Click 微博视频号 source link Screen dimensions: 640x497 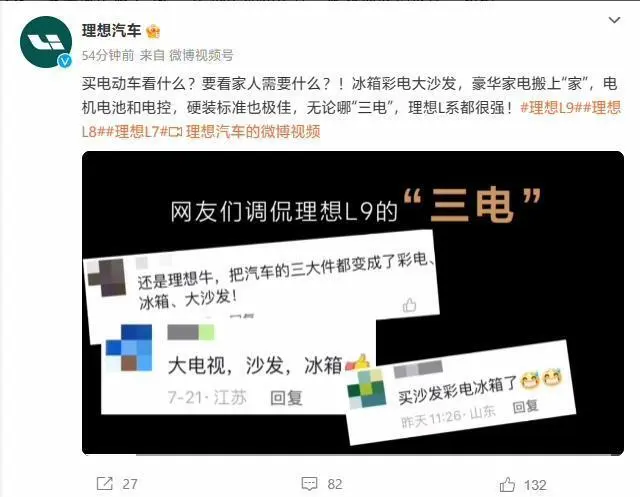tap(202, 55)
